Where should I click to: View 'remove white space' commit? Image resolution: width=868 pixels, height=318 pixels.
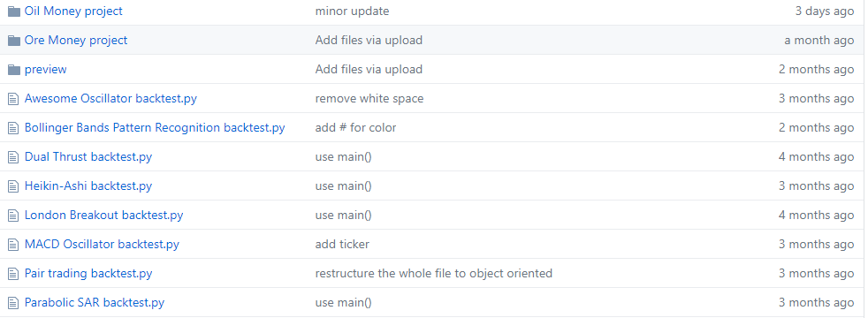click(x=369, y=99)
